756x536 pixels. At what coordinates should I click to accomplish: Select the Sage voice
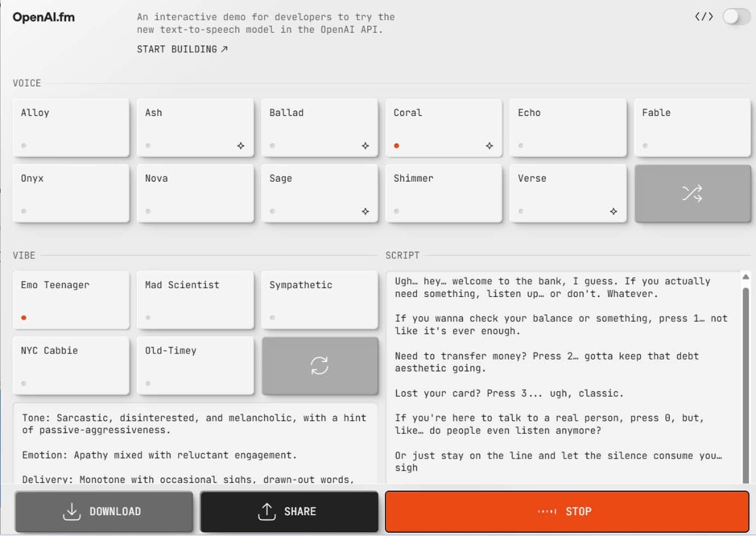coord(319,193)
